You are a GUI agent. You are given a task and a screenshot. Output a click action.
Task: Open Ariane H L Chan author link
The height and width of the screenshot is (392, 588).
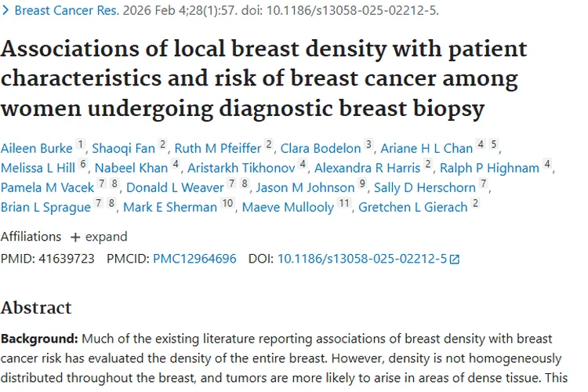coord(426,148)
